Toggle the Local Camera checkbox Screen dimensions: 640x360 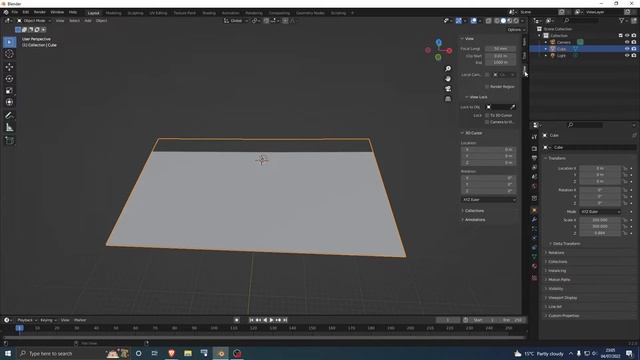coord(487,75)
